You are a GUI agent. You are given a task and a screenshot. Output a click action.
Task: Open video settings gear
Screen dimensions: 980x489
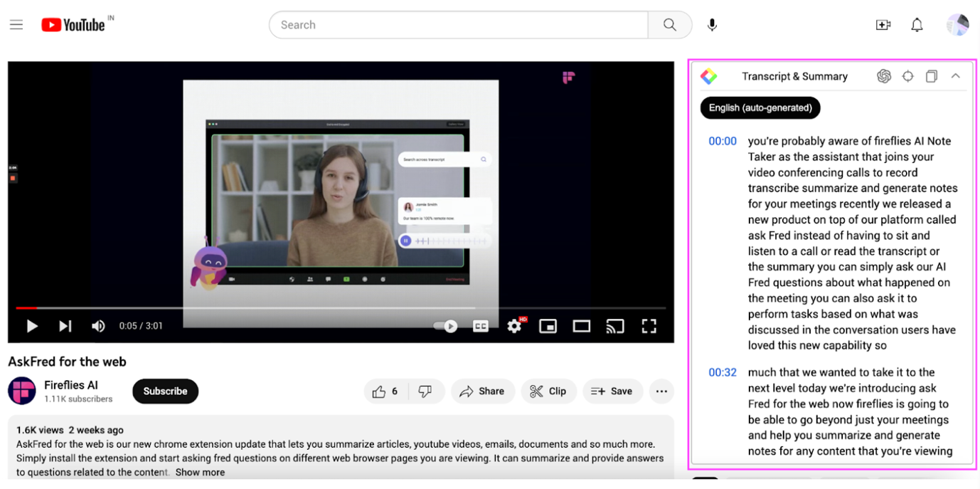[x=515, y=326]
